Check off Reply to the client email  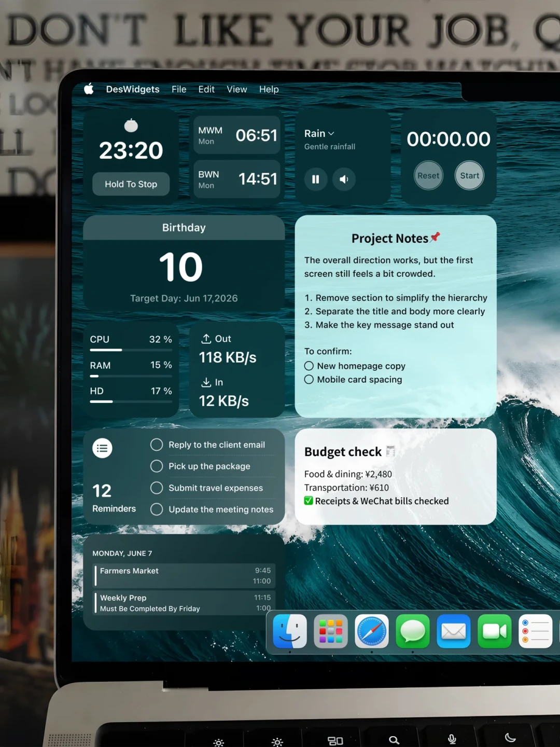coord(157,445)
